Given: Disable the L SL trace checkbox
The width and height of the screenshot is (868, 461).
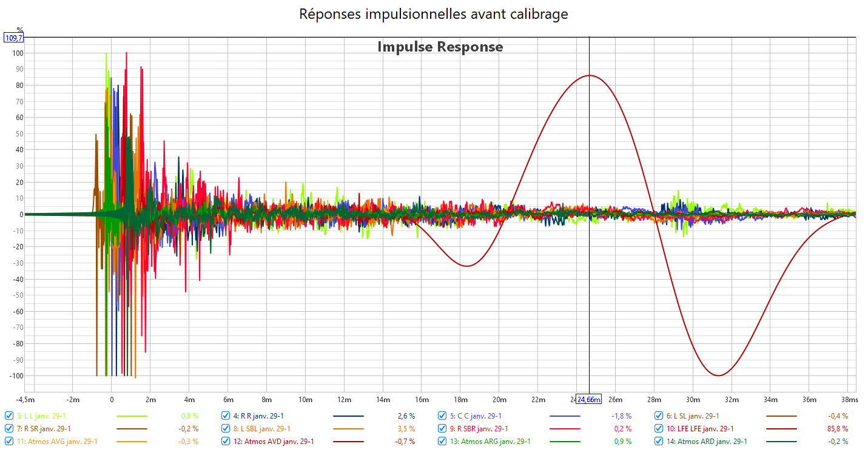Looking at the screenshot, I should click(x=659, y=416).
